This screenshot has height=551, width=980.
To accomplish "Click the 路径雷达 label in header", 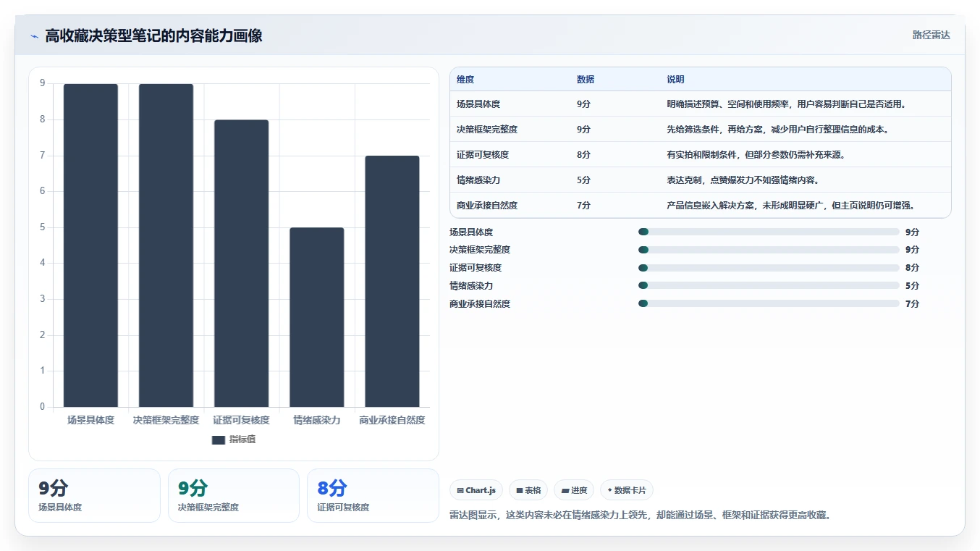I will click(x=931, y=35).
